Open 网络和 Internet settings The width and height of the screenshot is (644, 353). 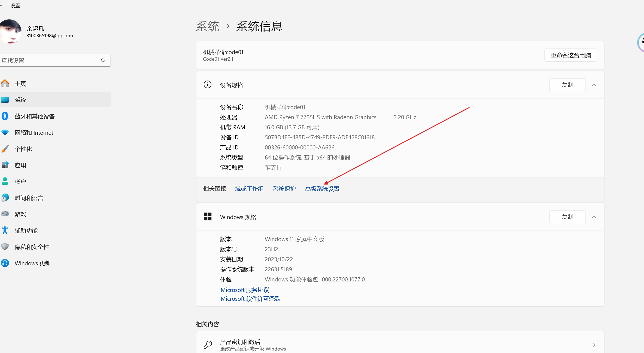coord(34,133)
